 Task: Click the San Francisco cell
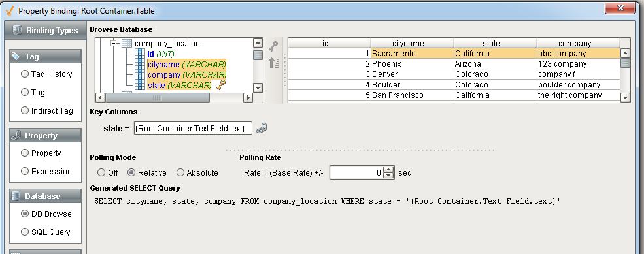click(413, 95)
